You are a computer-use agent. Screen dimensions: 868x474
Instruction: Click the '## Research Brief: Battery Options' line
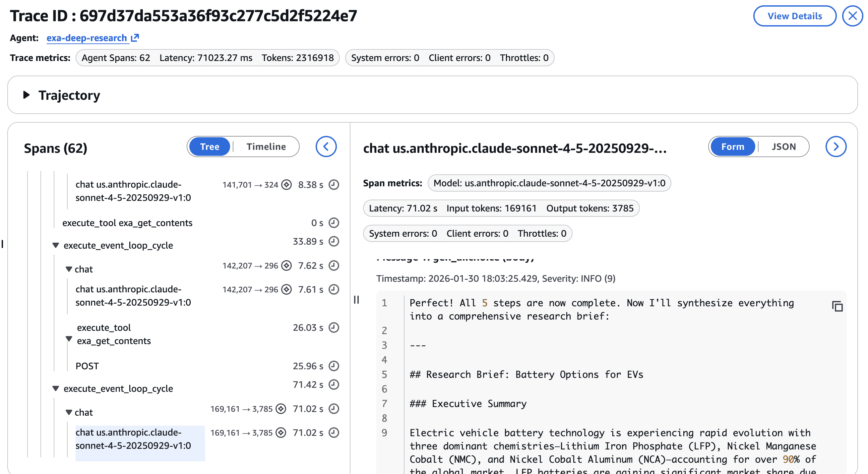[526, 375]
